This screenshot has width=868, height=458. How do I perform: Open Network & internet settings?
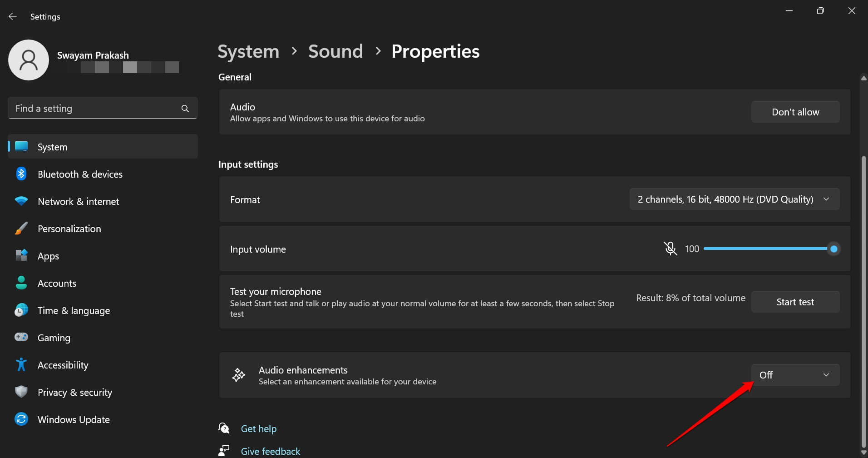point(78,201)
